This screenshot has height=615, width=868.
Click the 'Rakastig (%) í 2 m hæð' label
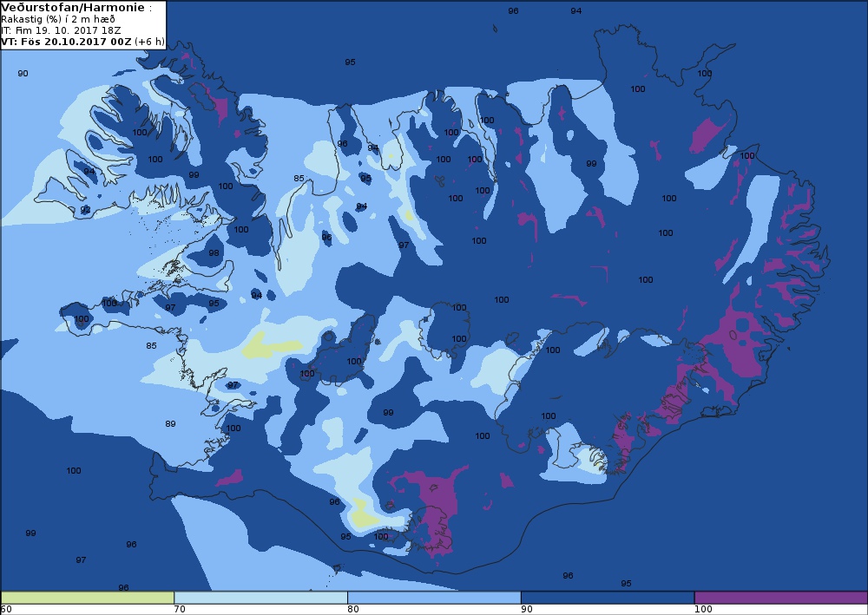click(x=58, y=19)
